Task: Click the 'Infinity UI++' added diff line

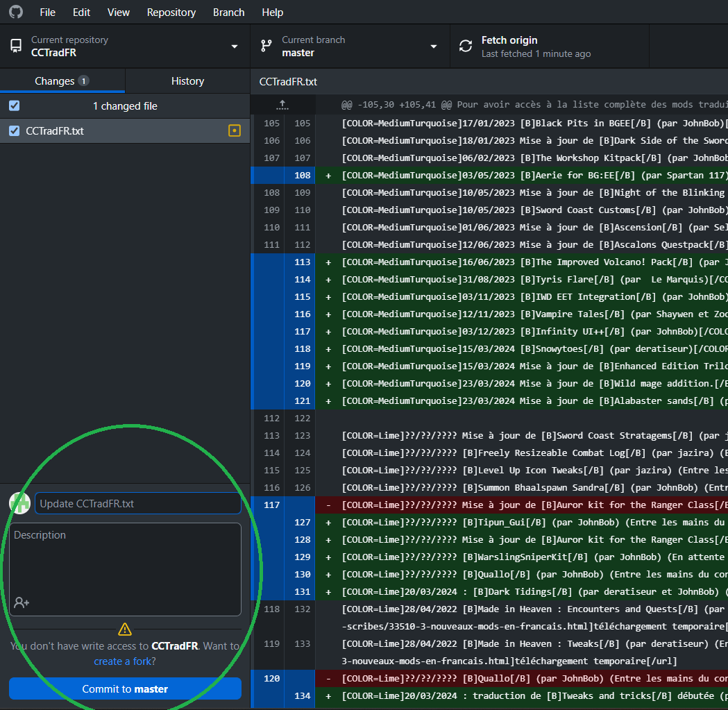Action: 522,332
